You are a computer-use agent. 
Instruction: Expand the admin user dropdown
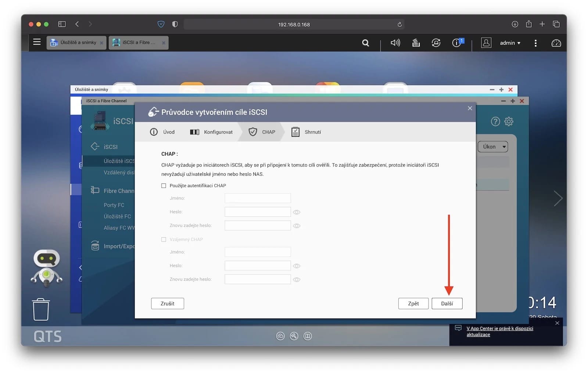click(x=510, y=43)
